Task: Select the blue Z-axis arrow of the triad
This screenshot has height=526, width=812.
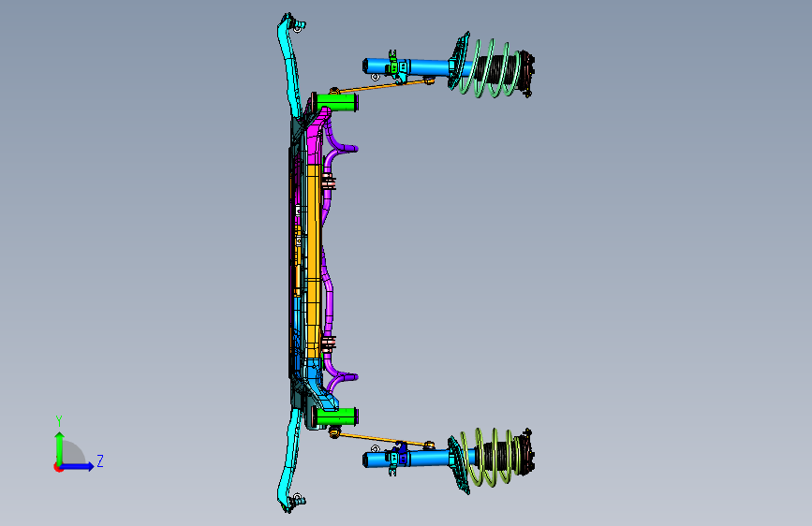Action: click(x=78, y=466)
